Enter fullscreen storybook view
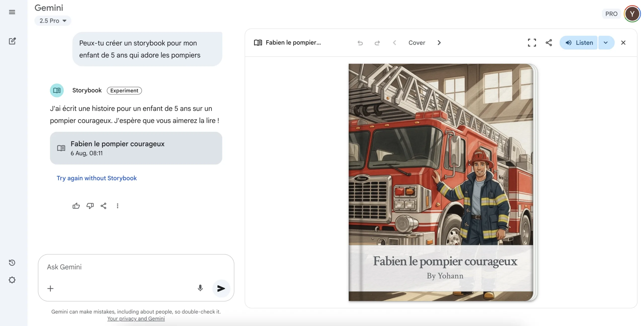This screenshot has height=326, width=644. coord(532,43)
